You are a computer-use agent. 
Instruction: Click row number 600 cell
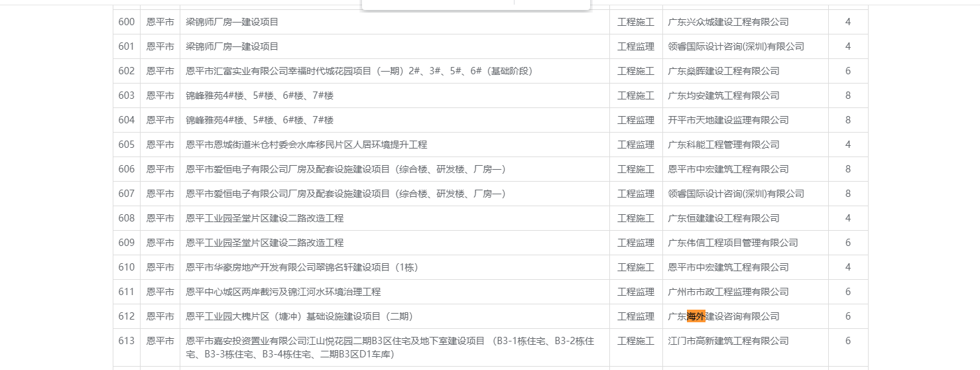click(x=126, y=22)
